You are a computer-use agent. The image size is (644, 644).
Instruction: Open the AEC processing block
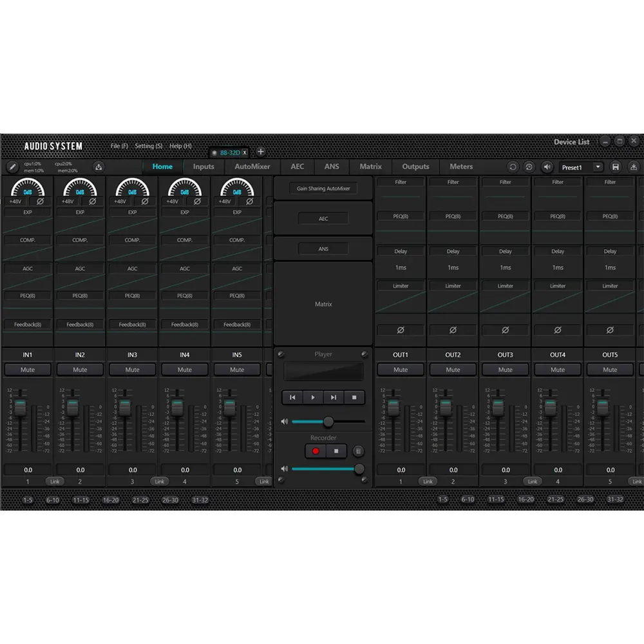tap(323, 218)
